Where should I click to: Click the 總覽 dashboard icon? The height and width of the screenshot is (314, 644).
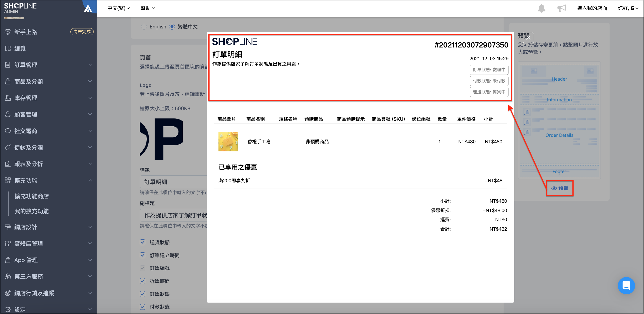(8, 48)
